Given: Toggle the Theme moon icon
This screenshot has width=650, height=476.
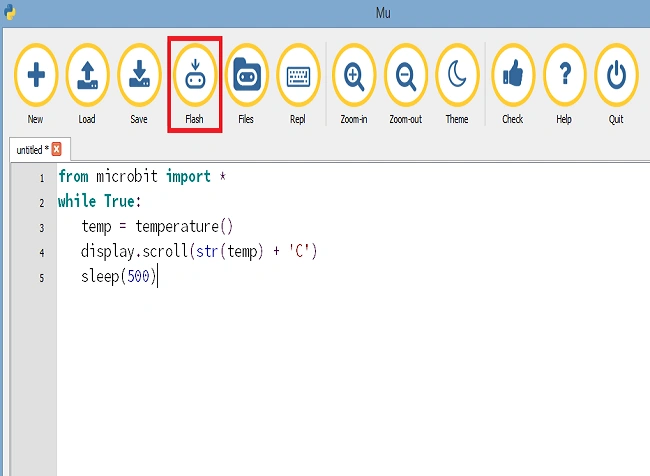Looking at the screenshot, I should tap(457, 75).
